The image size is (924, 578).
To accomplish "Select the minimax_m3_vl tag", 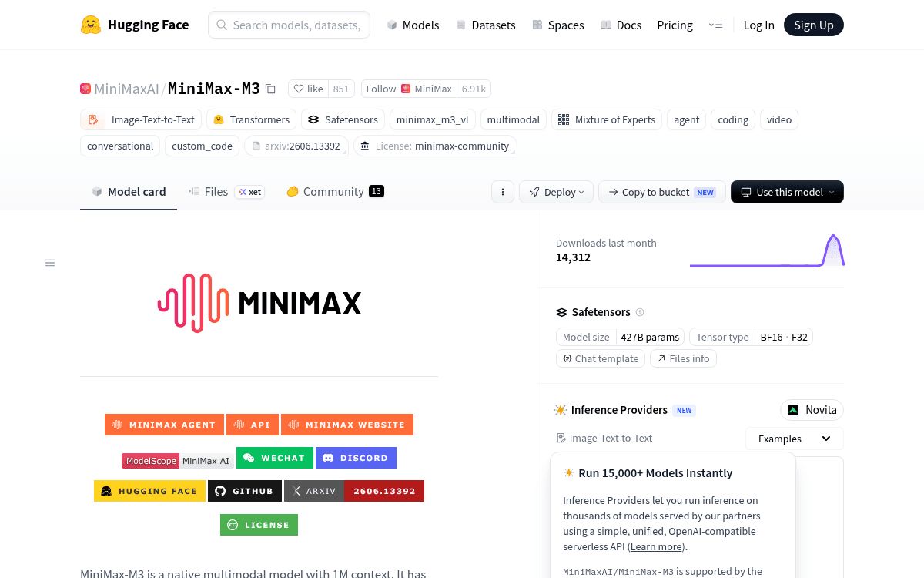I will pos(433,119).
